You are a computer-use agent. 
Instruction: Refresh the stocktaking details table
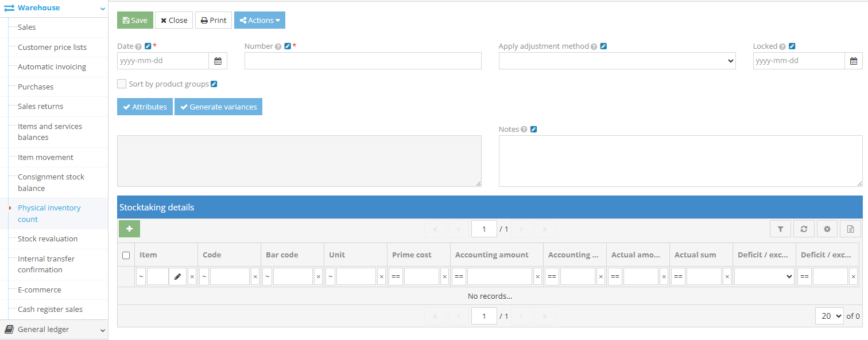(804, 229)
